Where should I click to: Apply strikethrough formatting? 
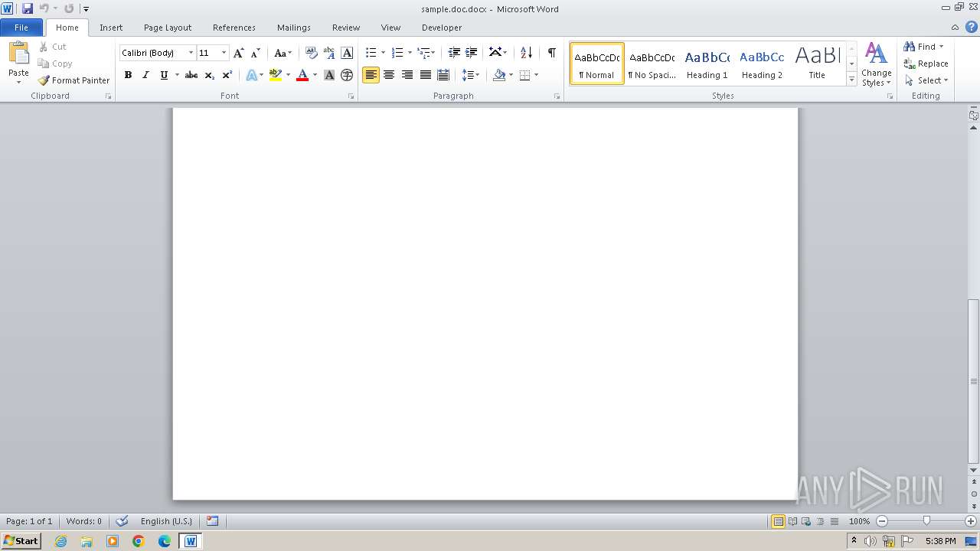point(191,75)
